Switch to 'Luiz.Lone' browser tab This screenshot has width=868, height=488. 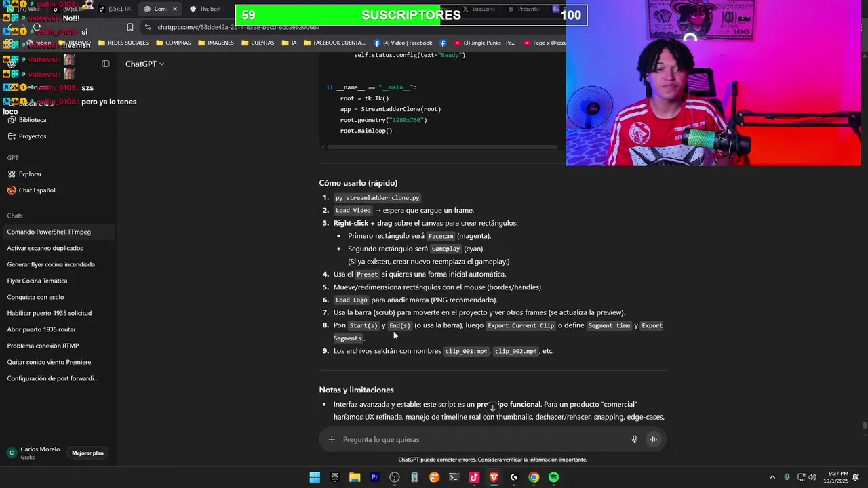(478, 9)
